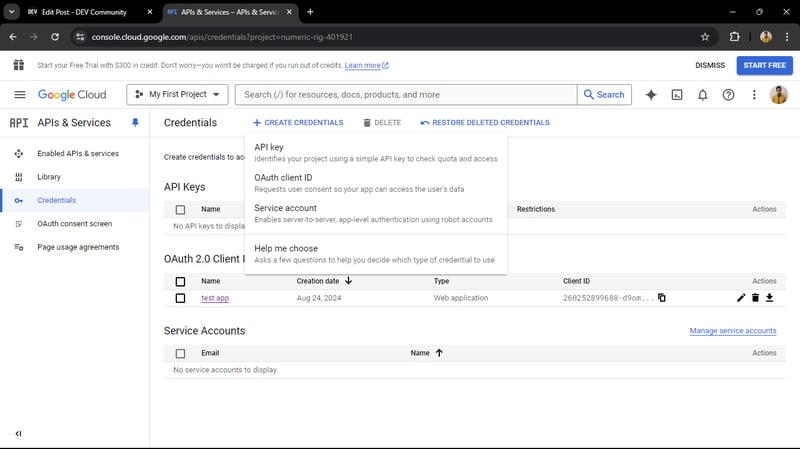The image size is (800, 449).
Task: Open the test app credential link
Action: click(215, 298)
